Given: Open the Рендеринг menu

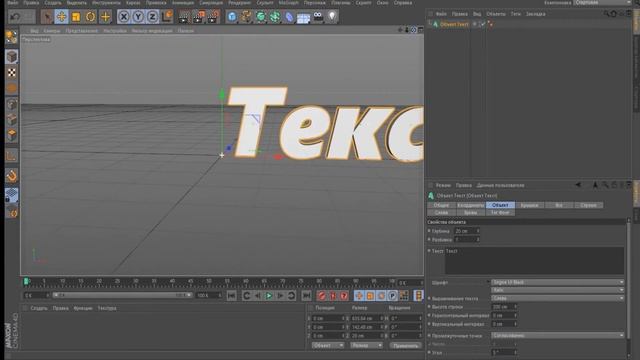Looking at the screenshot, I should click(x=240, y=2).
